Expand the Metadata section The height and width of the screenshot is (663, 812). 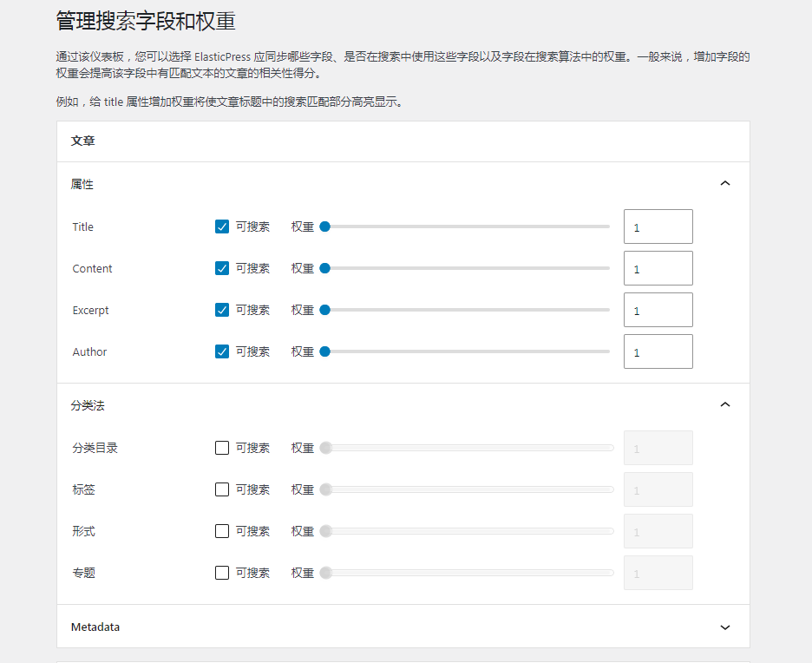725,626
